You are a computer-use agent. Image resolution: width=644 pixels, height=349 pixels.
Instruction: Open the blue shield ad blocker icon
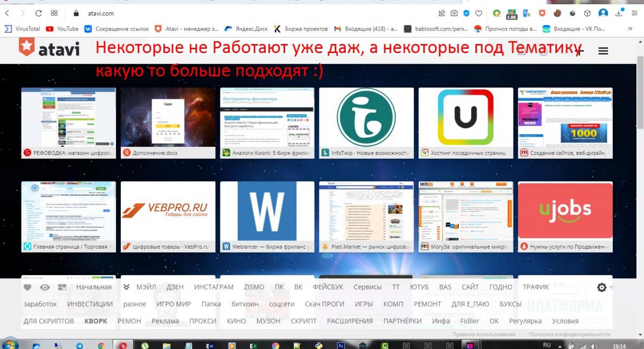[466, 13]
